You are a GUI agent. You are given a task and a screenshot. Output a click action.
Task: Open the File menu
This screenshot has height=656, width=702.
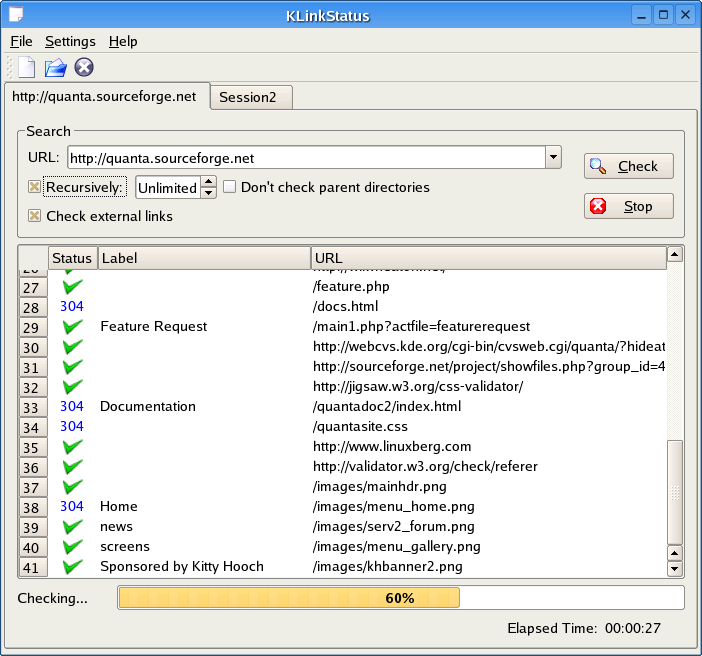(21, 41)
